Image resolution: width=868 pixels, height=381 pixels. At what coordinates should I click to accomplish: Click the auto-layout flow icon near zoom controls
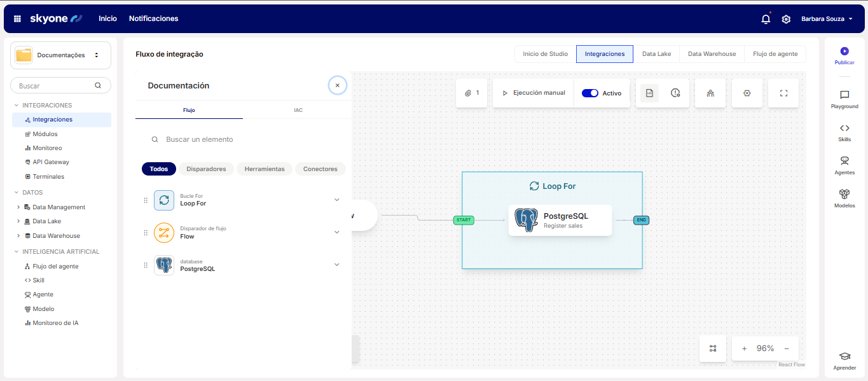tap(713, 349)
